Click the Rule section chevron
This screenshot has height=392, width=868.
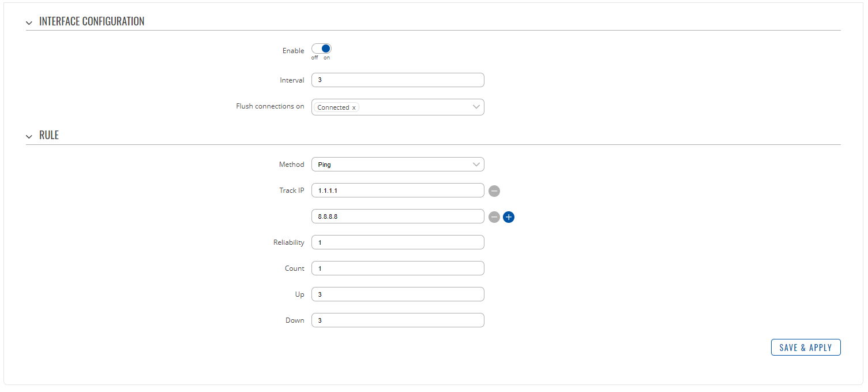(x=29, y=136)
